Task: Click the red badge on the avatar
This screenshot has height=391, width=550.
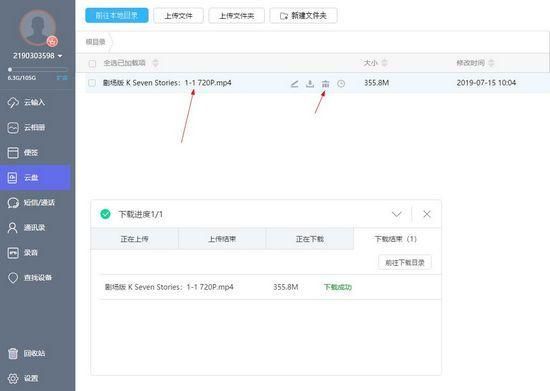Action: [x=52, y=41]
